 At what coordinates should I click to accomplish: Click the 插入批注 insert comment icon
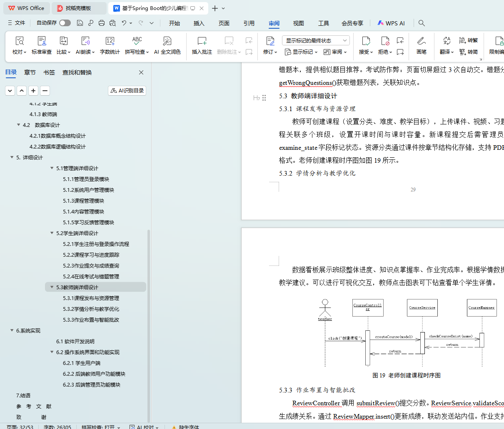click(202, 41)
